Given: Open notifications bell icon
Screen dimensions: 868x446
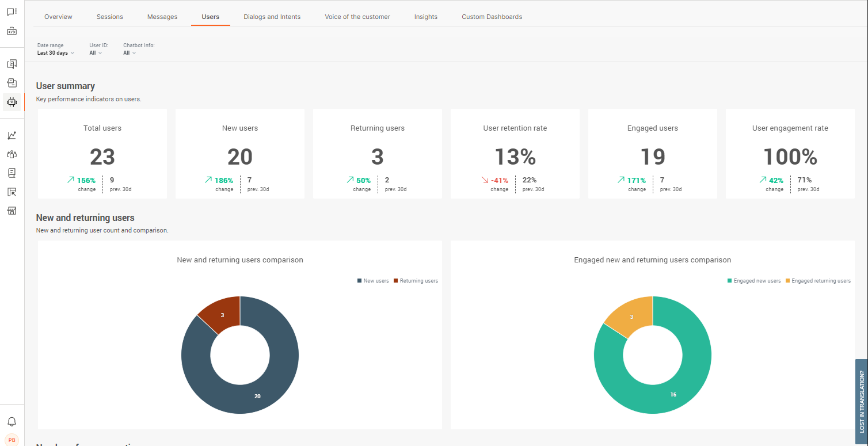Looking at the screenshot, I should click(x=12, y=421).
